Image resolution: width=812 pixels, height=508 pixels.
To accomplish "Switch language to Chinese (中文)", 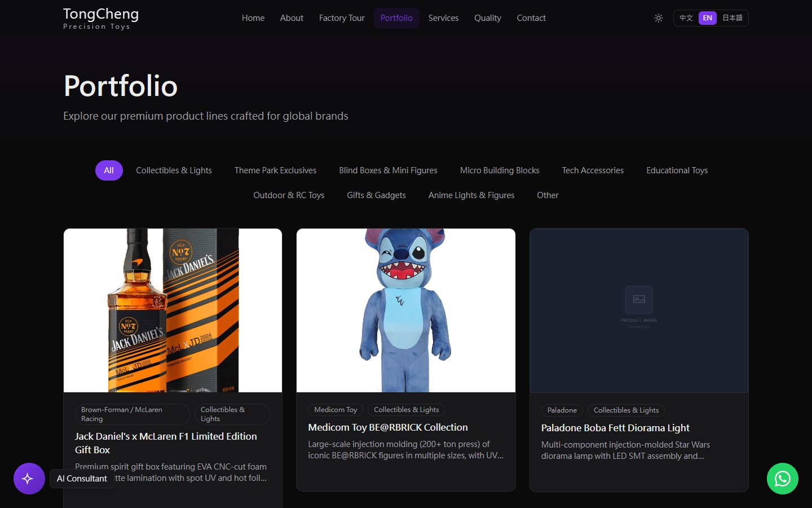I will coord(686,18).
